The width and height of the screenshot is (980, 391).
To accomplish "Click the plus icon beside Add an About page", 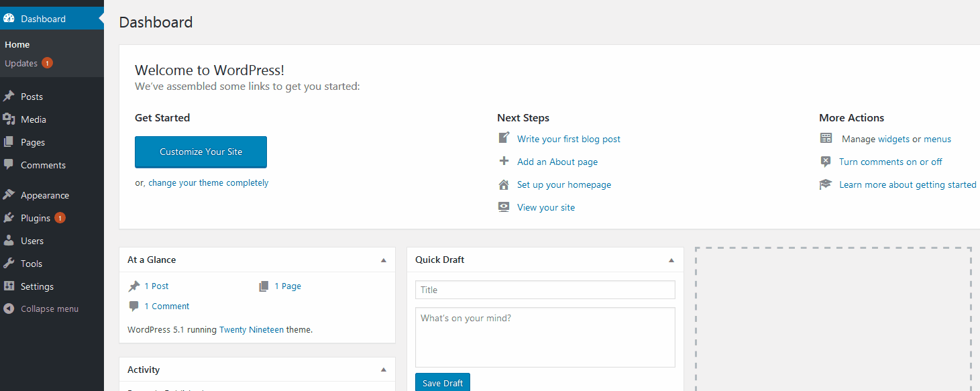I will [x=504, y=161].
